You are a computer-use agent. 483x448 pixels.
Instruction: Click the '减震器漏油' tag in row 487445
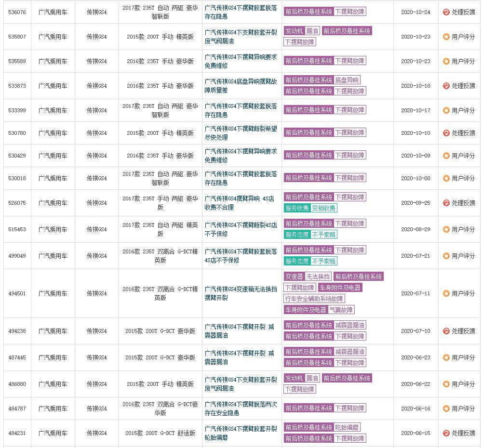click(350, 352)
